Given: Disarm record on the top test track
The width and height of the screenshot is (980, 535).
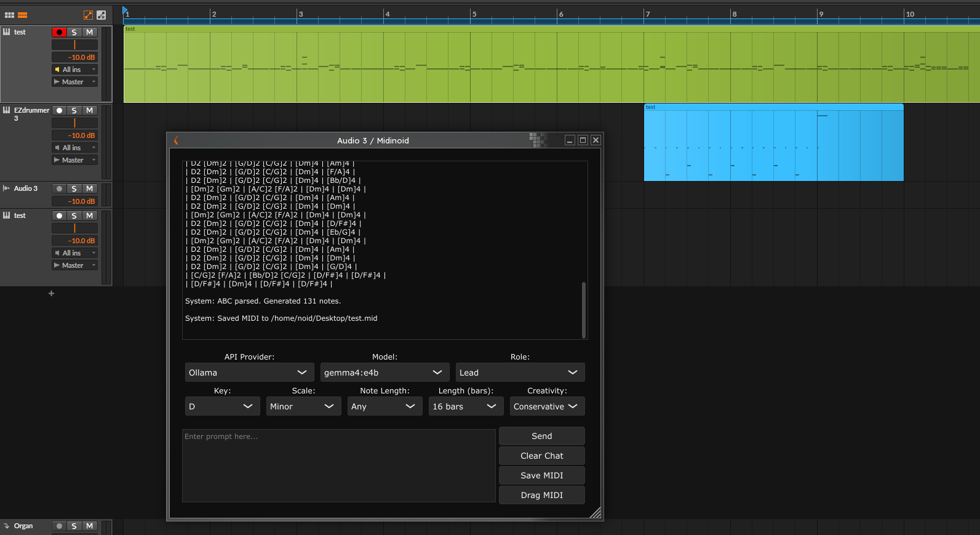Looking at the screenshot, I should tap(59, 32).
